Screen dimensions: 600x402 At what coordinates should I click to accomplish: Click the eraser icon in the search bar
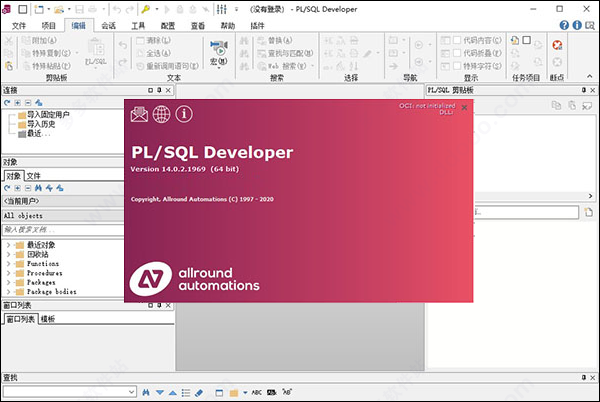tap(199, 392)
